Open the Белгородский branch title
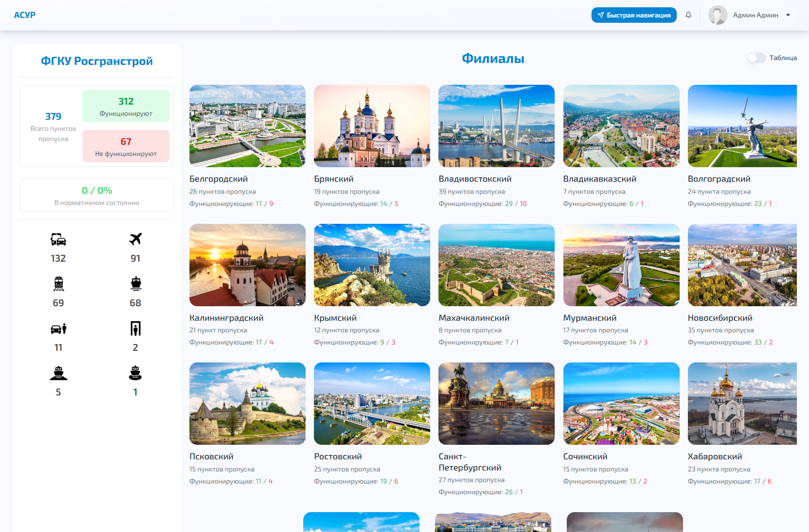Image resolution: width=809 pixels, height=532 pixels. click(x=218, y=179)
